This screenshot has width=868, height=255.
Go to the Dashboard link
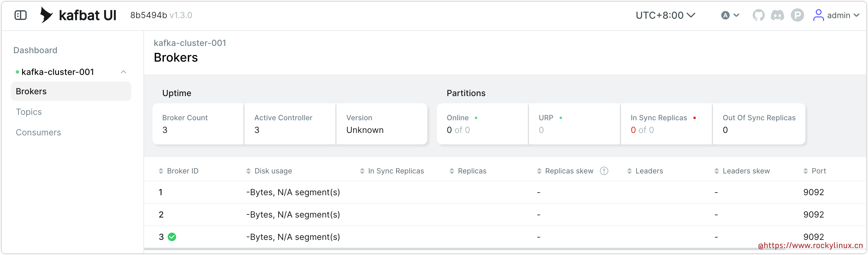point(35,50)
